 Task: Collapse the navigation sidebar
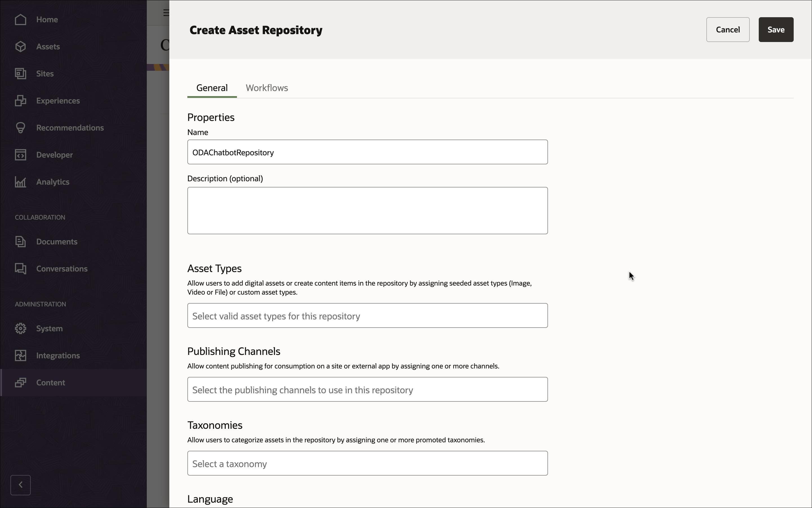click(20, 485)
